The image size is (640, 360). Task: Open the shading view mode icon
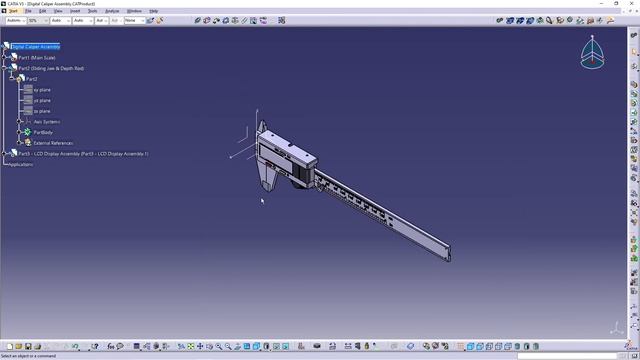pos(267,346)
